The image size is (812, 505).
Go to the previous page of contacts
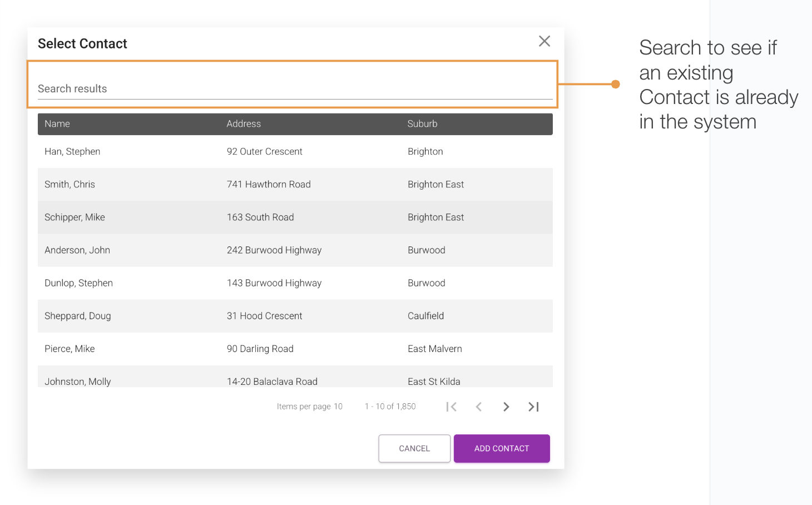(479, 407)
